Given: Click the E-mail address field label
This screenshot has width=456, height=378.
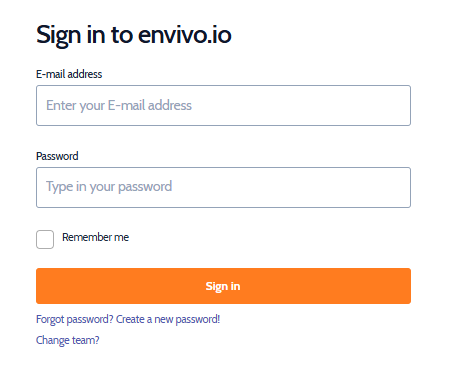Looking at the screenshot, I should click(69, 74).
